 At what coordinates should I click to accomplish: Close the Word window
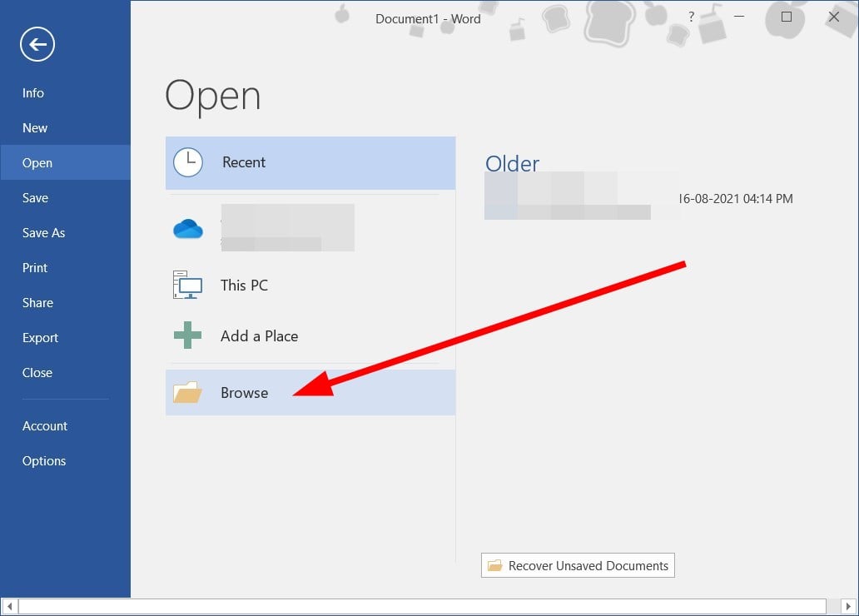coord(834,17)
